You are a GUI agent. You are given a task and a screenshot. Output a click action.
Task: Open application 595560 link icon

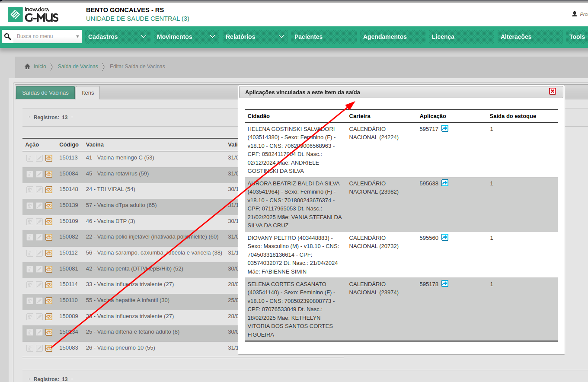tap(445, 237)
